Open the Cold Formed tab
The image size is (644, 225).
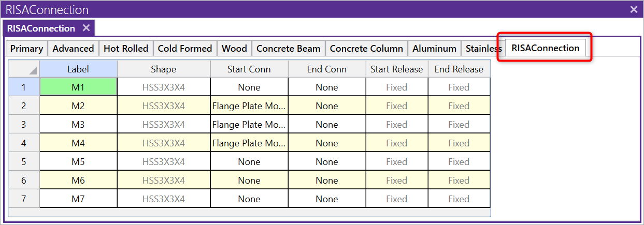tap(185, 49)
